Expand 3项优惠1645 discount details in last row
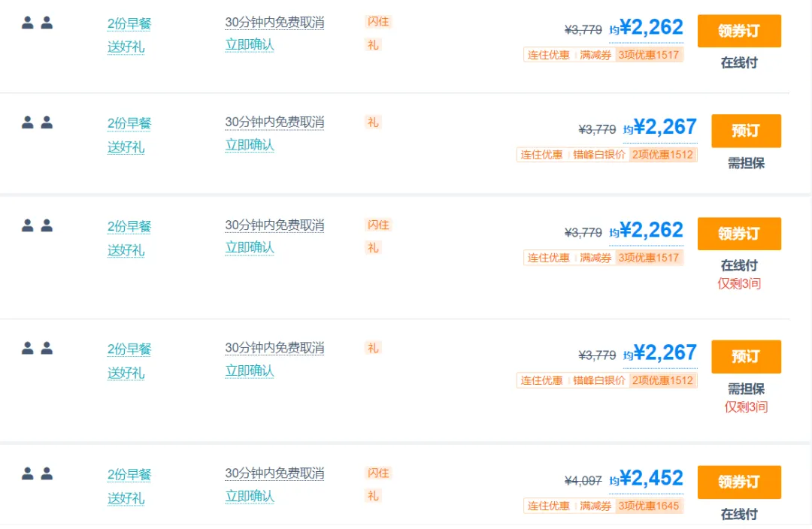The height and width of the screenshot is (529, 812). (649, 506)
